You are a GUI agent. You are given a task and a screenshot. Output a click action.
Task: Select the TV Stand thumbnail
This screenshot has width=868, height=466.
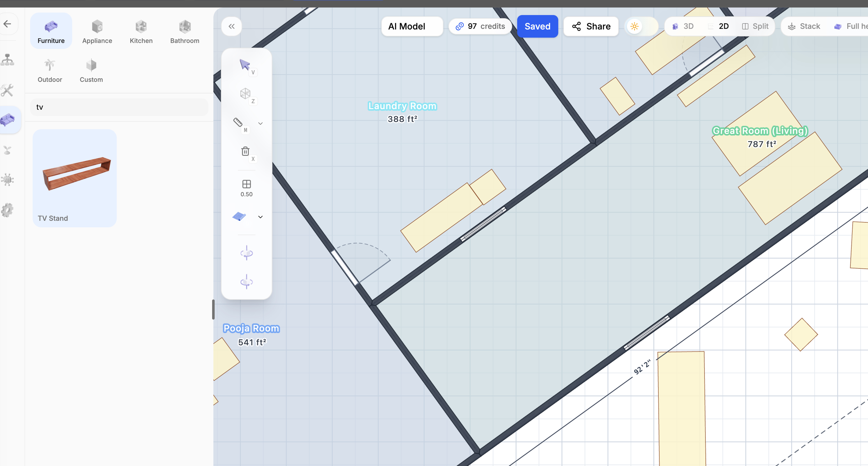(75, 178)
